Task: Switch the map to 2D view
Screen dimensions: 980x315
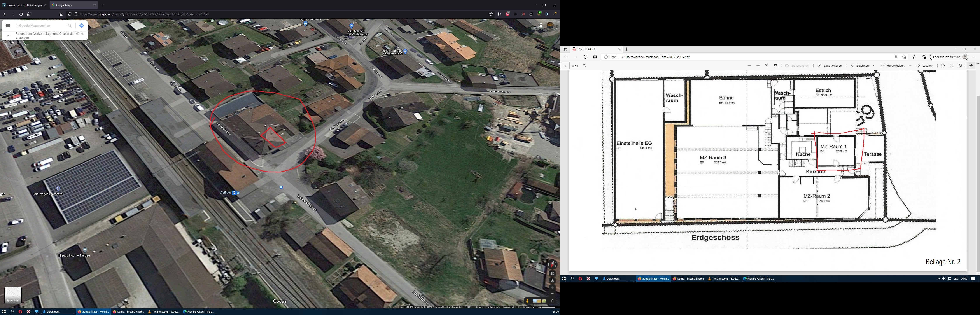Action: 552,273
